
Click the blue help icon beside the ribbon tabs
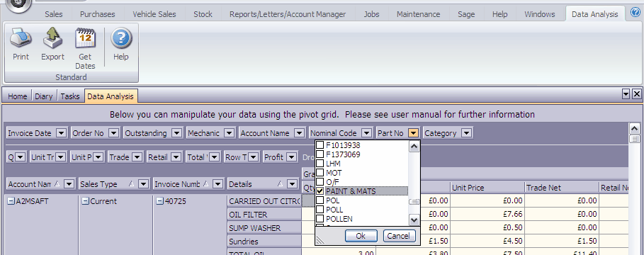pyautogui.click(x=635, y=13)
